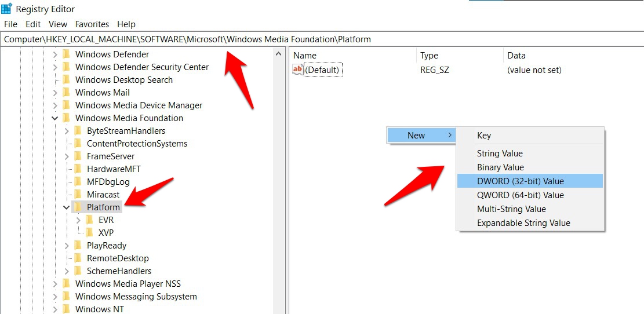Choose DWORD (32-bit) Value
This screenshot has width=644, height=314.
tap(530, 181)
